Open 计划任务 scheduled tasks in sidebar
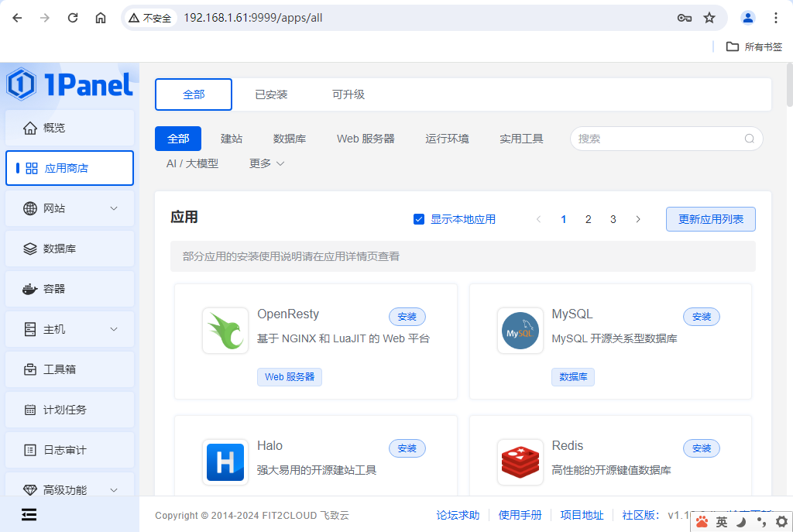 [69, 410]
